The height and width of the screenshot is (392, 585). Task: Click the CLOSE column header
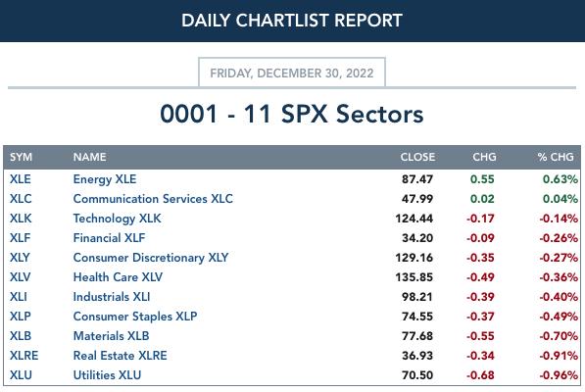[417, 157]
